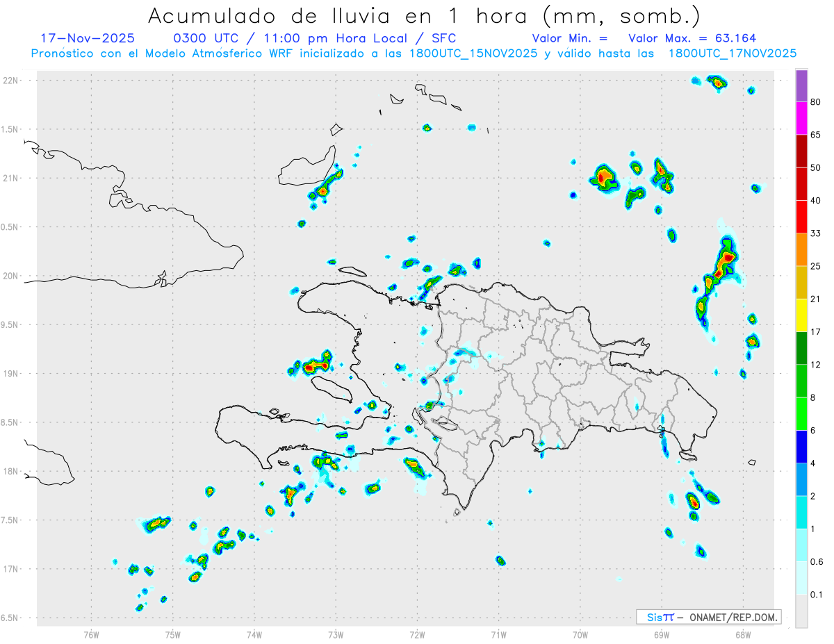This screenshot has width=834, height=644.
Task: Click the '33' colorbar scale value
Action: pos(817,233)
